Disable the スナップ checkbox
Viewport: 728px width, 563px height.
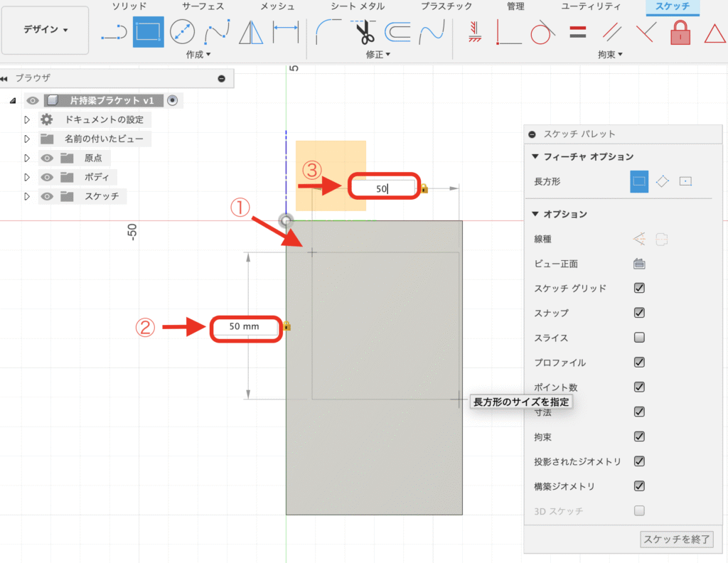(x=638, y=313)
